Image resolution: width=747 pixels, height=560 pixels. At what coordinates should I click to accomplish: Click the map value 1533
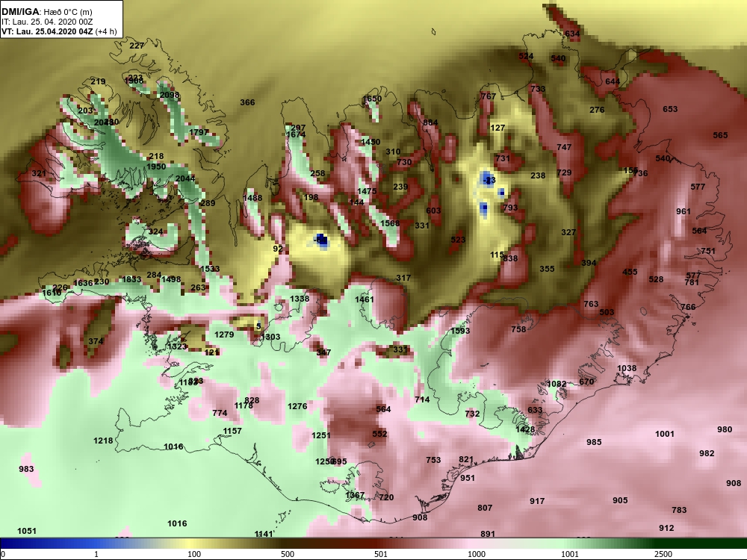click(210, 269)
